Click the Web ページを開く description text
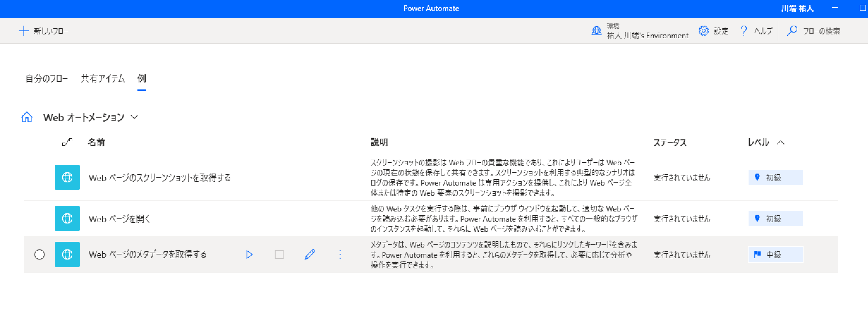Viewport: 868px width, 312px height. pyautogui.click(x=504, y=219)
